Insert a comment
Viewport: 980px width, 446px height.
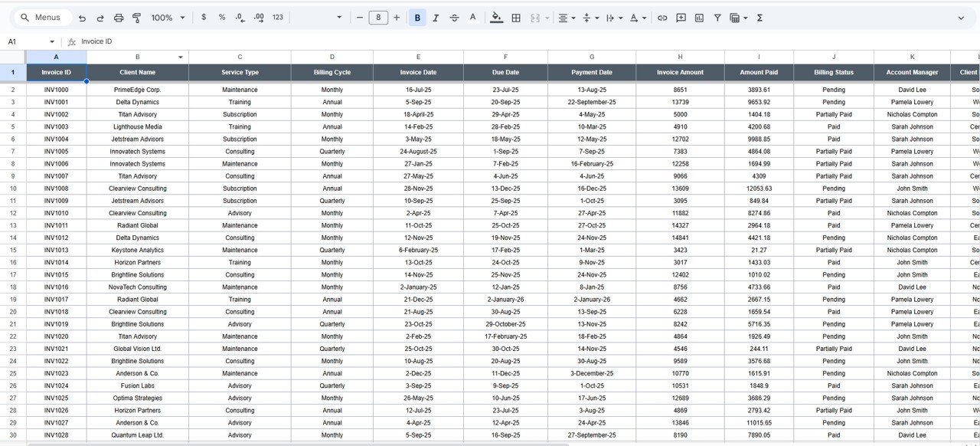click(x=681, y=16)
